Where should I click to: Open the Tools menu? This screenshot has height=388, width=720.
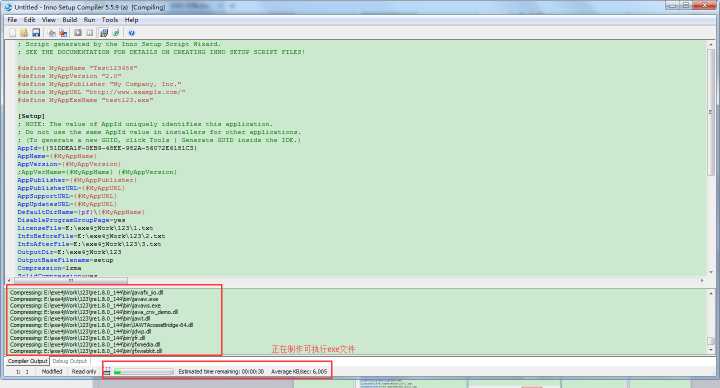pyautogui.click(x=110, y=20)
